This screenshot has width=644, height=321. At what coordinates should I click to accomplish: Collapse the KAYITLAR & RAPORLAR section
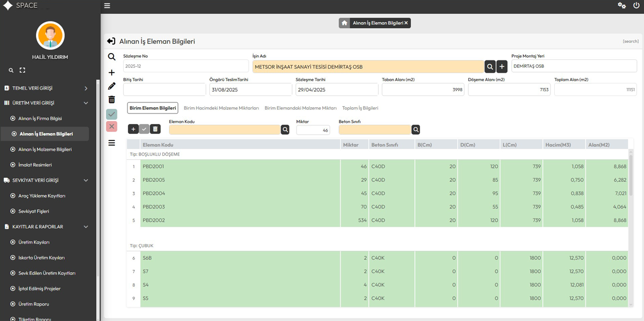click(86, 227)
